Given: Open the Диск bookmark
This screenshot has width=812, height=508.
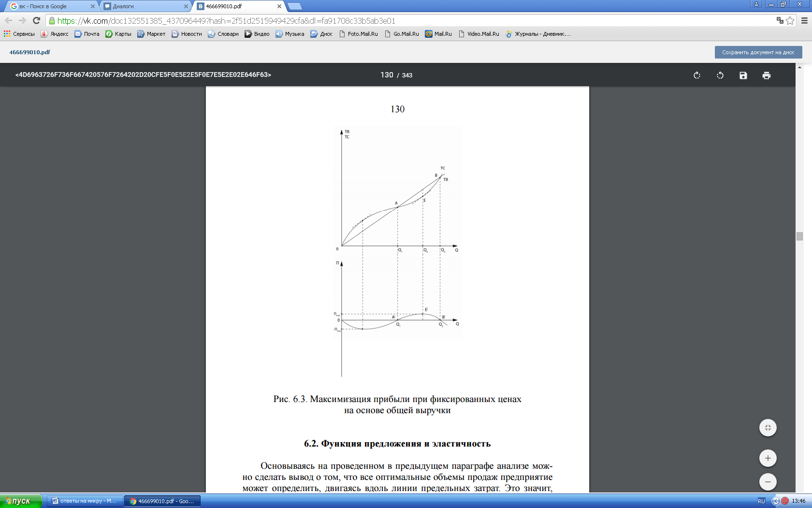Looking at the screenshot, I should (321, 34).
